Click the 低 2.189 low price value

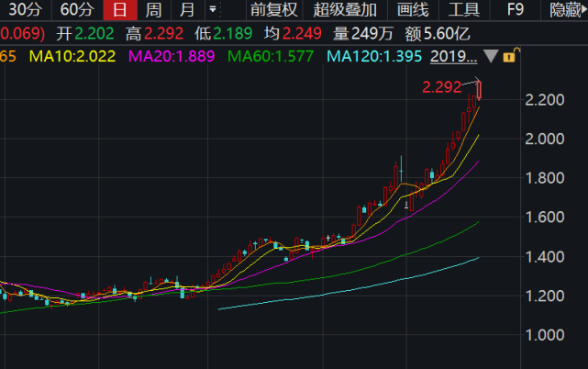(224, 34)
